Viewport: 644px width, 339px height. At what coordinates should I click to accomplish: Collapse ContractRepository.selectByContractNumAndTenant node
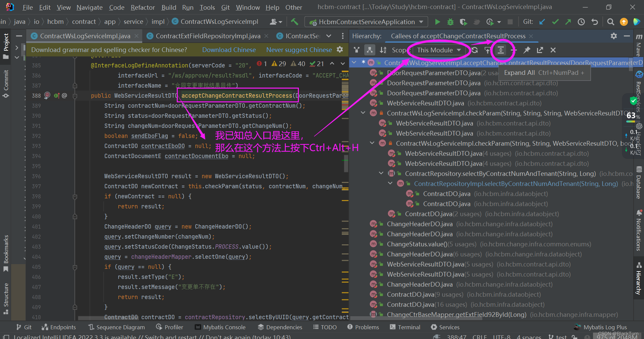[381, 173]
